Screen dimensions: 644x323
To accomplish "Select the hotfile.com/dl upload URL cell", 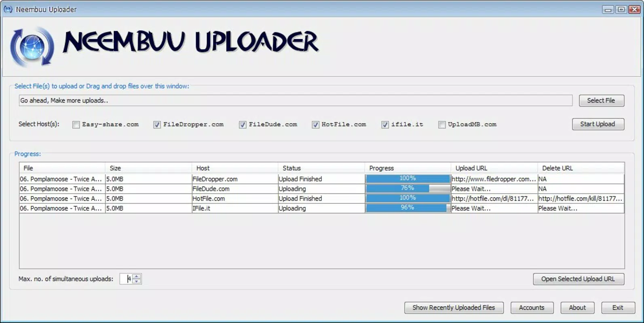I will click(x=494, y=199).
